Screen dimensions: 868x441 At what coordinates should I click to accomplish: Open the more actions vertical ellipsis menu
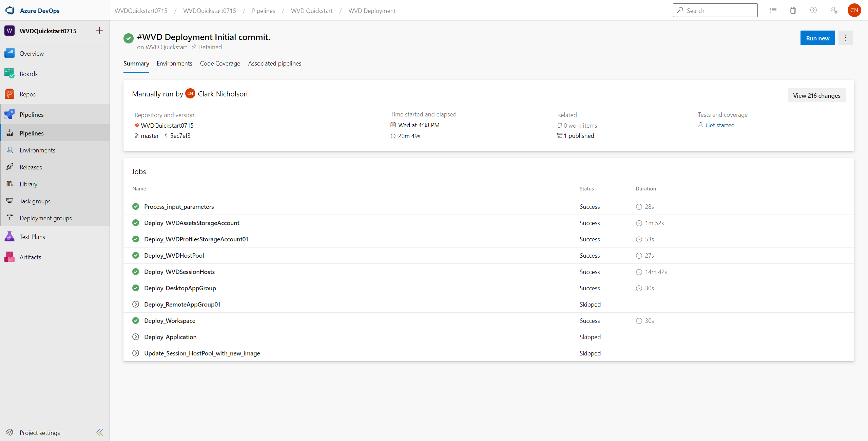(x=845, y=38)
